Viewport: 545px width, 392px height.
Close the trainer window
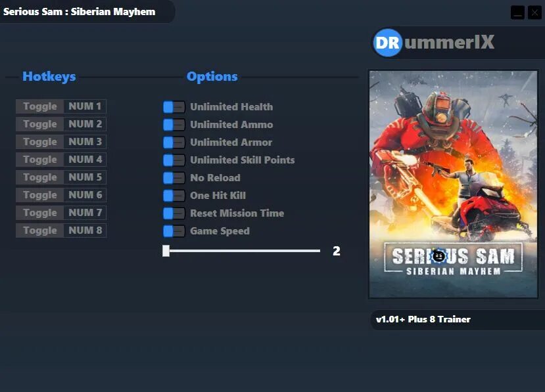click(x=534, y=13)
